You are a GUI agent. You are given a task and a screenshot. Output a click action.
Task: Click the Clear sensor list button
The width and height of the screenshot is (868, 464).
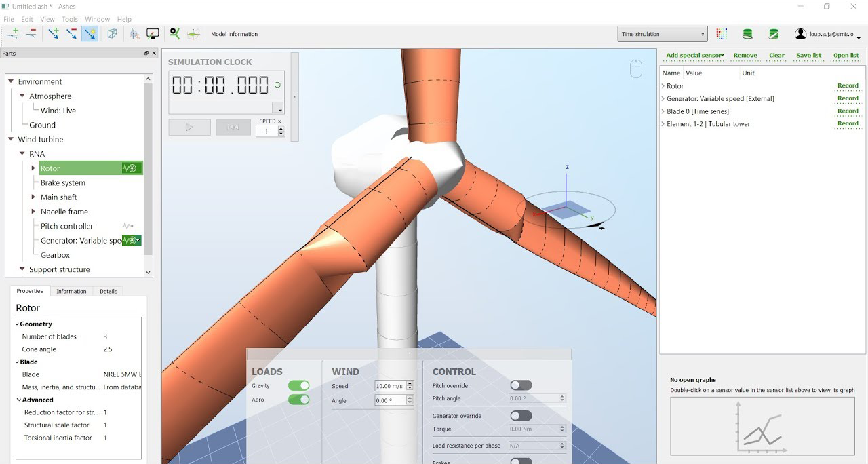[x=776, y=56]
